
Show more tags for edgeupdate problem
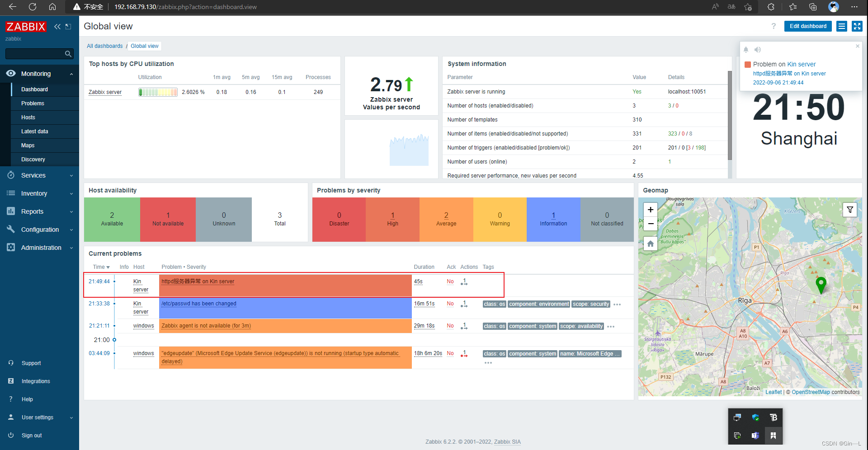488,363
